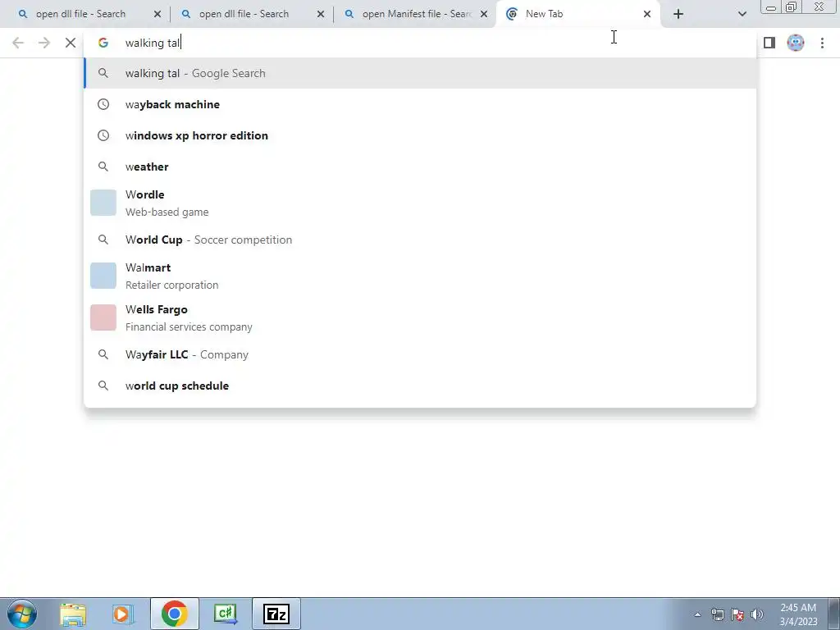Screen dimensions: 840x630
Task: Select 'Wayfair LLC - Company' suggestion
Action: (x=420, y=354)
